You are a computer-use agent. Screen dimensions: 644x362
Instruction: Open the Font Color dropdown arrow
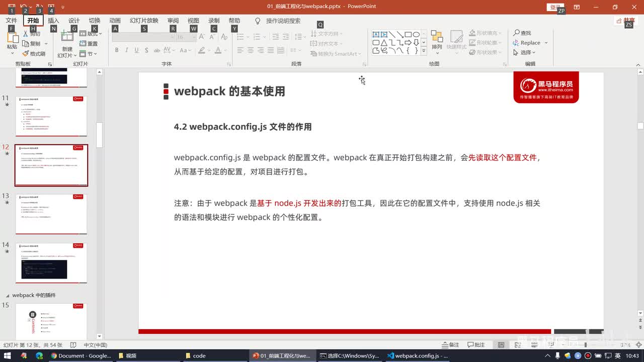tap(225, 50)
